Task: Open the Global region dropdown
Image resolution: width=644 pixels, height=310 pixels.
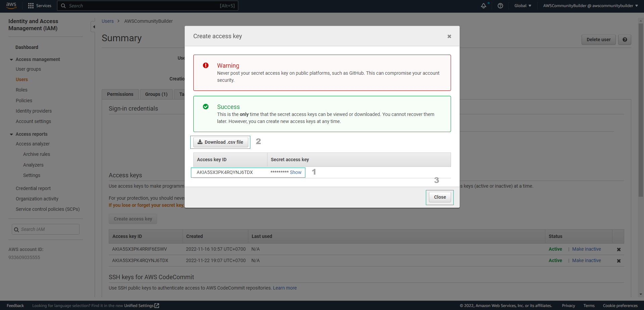Action: [x=522, y=6]
